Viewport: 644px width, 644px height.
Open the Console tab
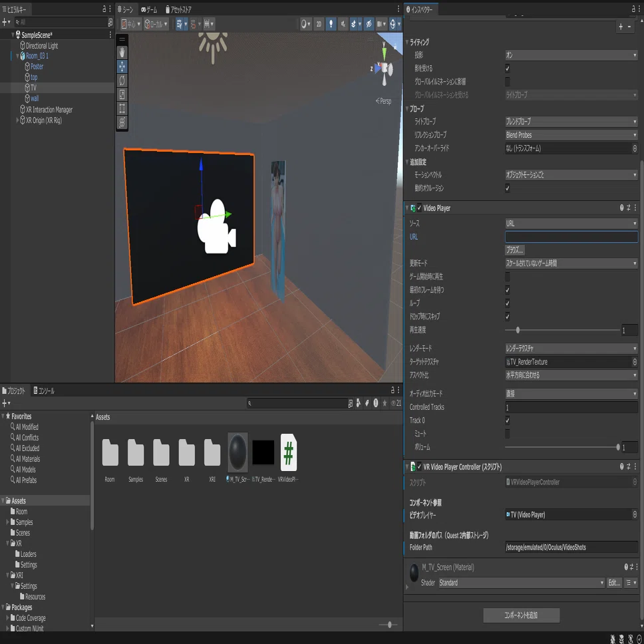pyautogui.click(x=43, y=391)
